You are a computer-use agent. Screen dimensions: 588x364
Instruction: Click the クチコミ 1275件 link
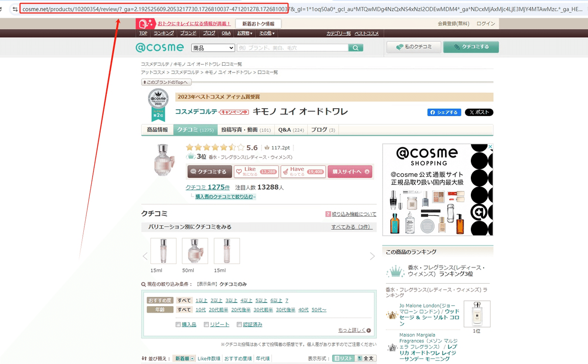point(208,187)
